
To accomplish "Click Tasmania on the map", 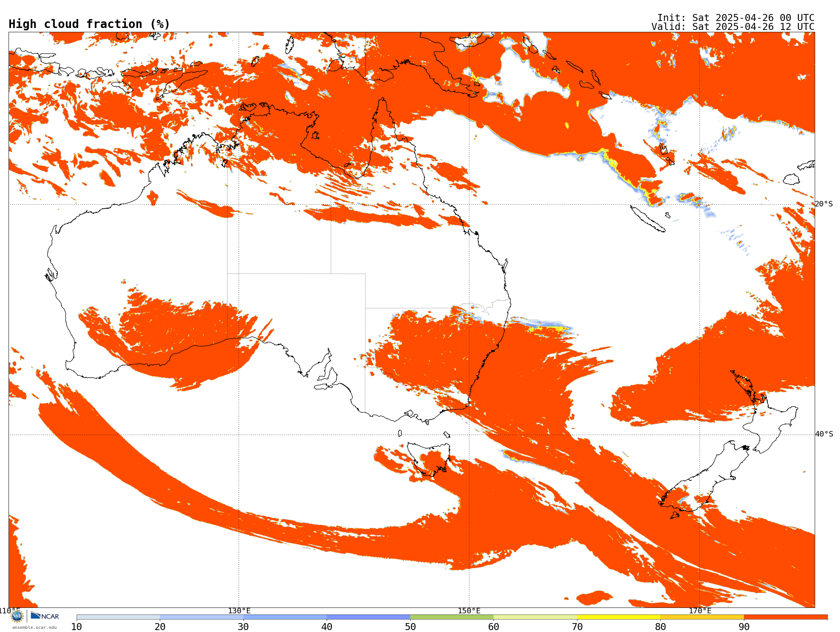I will pyautogui.click(x=429, y=459).
